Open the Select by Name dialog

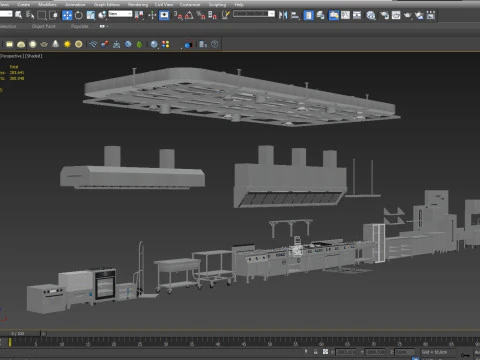(30, 15)
